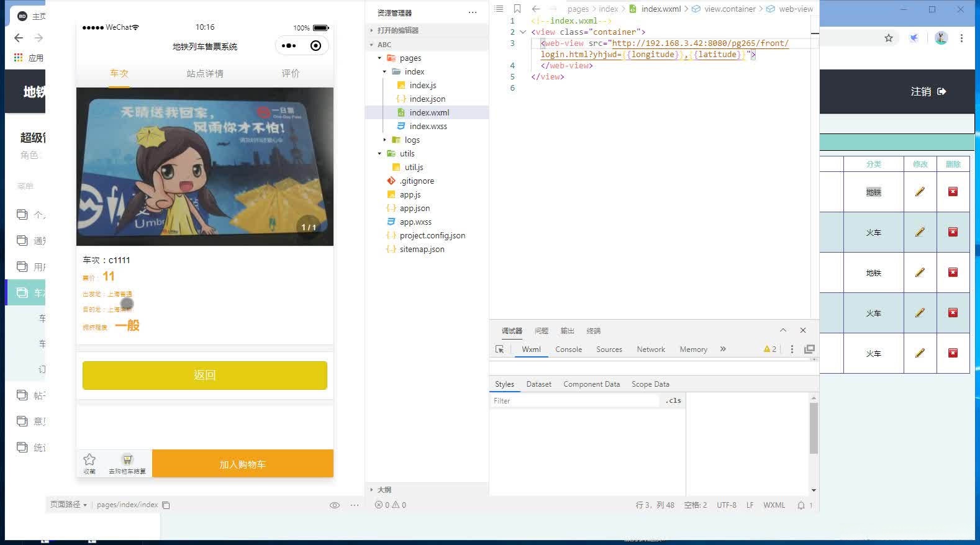The width and height of the screenshot is (980, 545).
Task: Go back with the editor's left arrow
Action: [536, 9]
